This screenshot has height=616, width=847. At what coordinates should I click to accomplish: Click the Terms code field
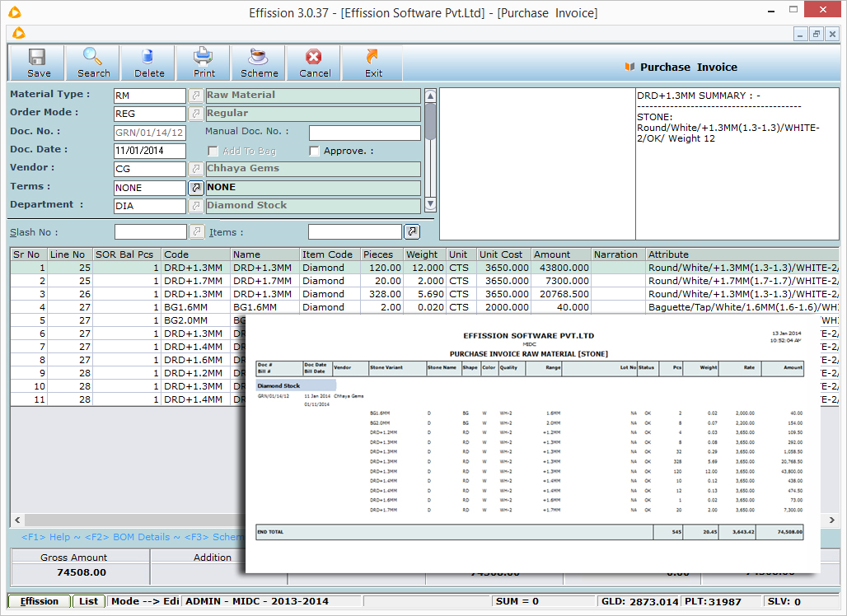pyautogui.click(x=150, y=188)
